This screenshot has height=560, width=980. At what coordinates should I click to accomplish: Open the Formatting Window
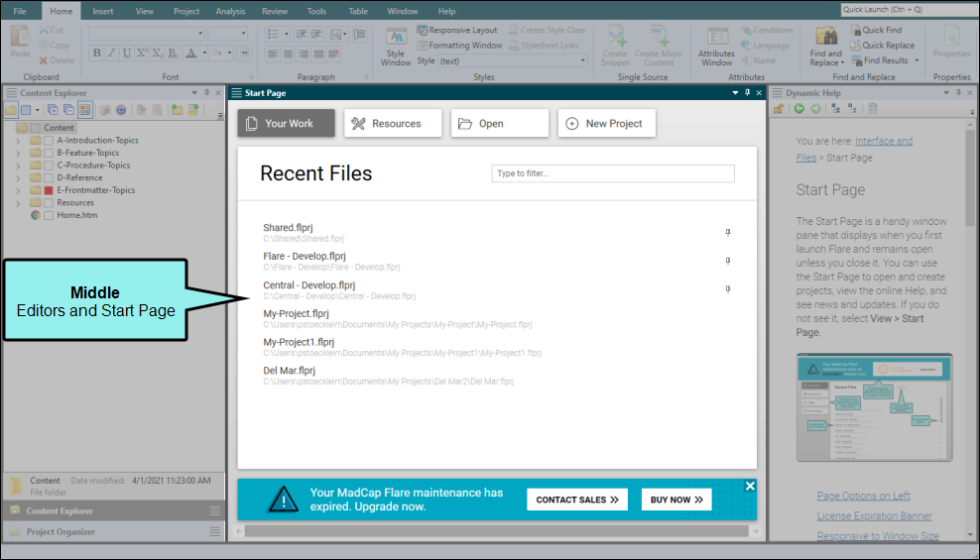point(459,46)
